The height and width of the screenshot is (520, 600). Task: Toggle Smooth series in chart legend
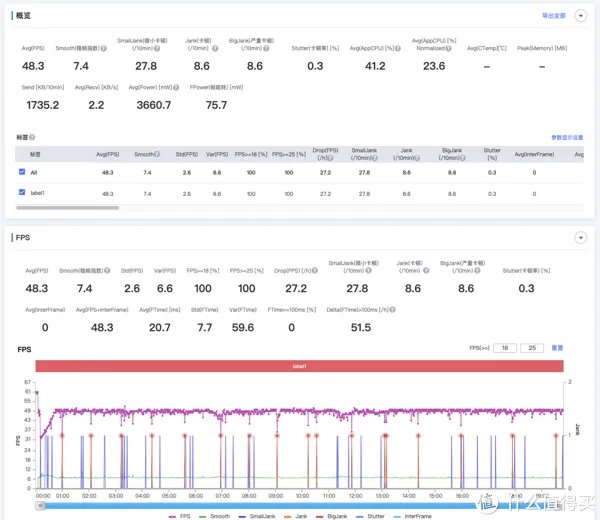214,516
